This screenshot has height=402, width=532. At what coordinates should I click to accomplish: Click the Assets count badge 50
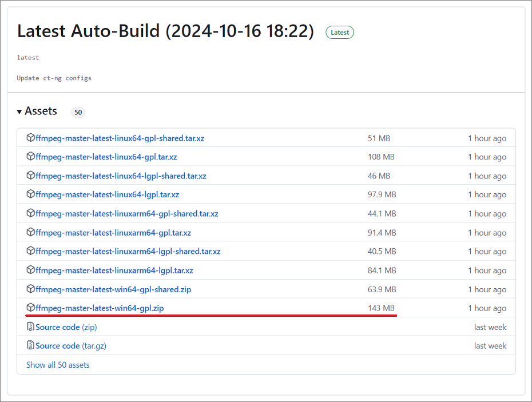(x=78, y=112)
